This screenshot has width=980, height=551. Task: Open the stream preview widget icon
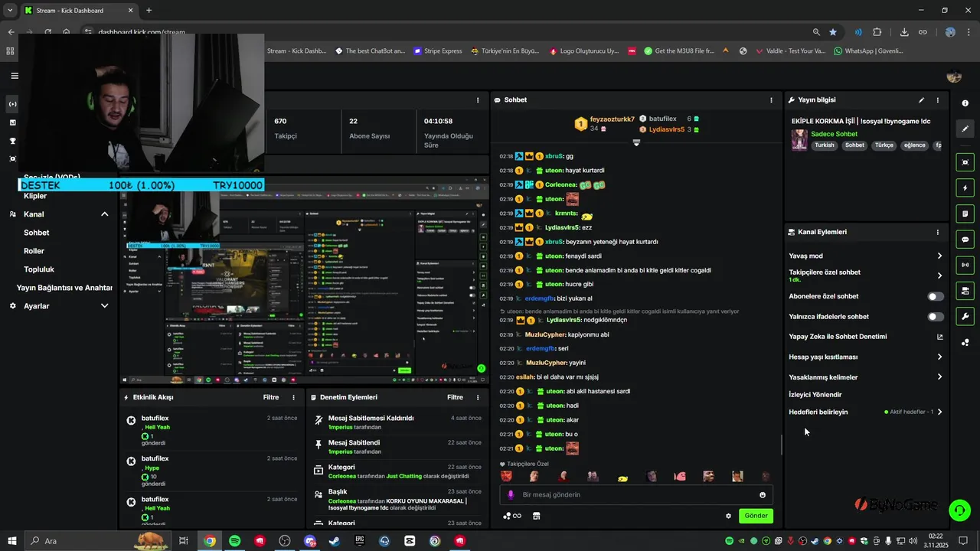pos(965,162)
